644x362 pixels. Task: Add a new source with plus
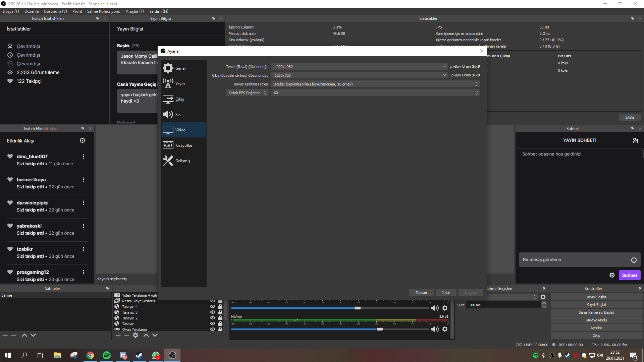point(118,335)
